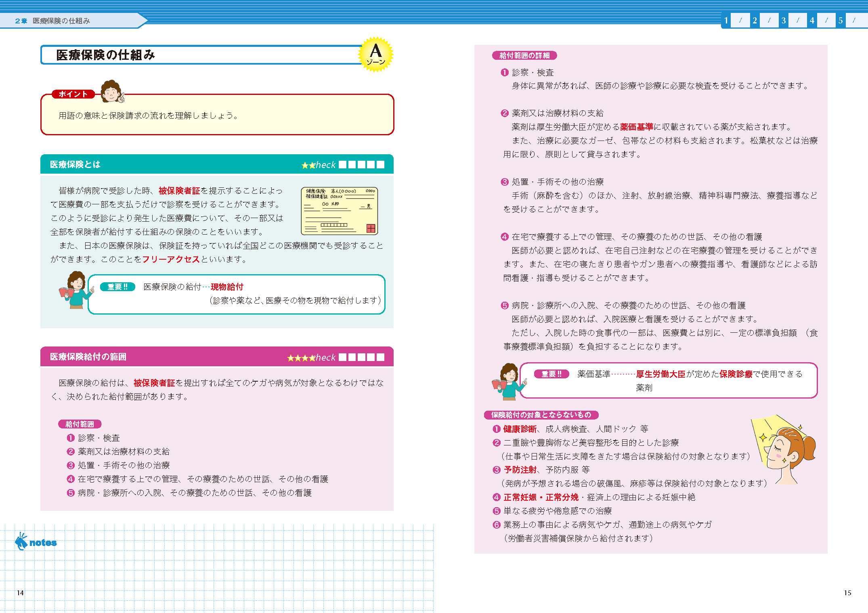Click page number 15
The image size is (868, 613).
tap(847, 593)
